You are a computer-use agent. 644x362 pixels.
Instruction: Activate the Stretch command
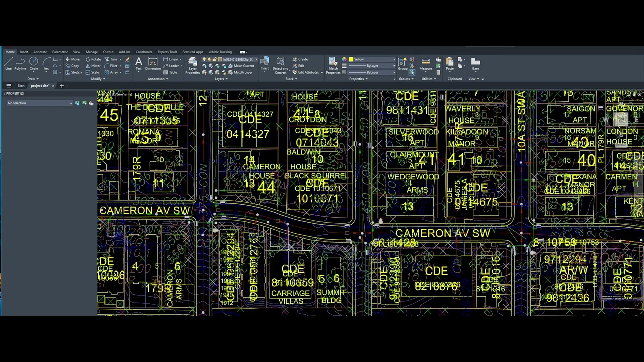pos(73,72)
